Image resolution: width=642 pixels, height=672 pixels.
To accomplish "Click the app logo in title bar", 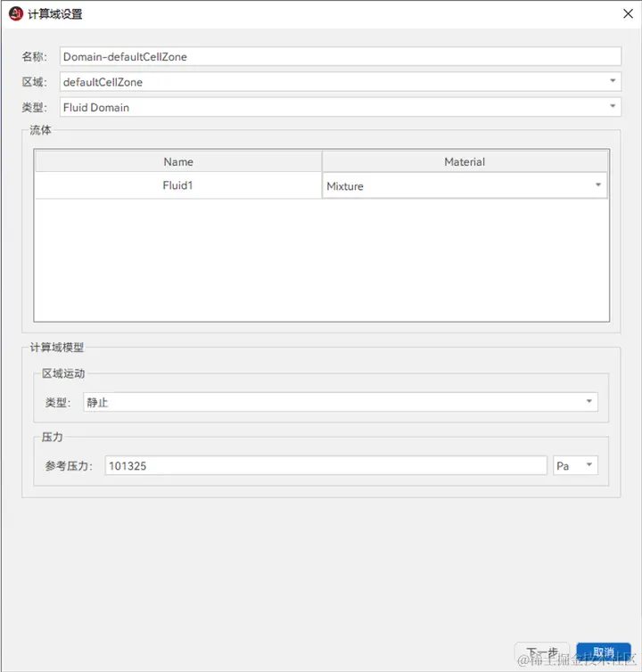I will (16, 13).
